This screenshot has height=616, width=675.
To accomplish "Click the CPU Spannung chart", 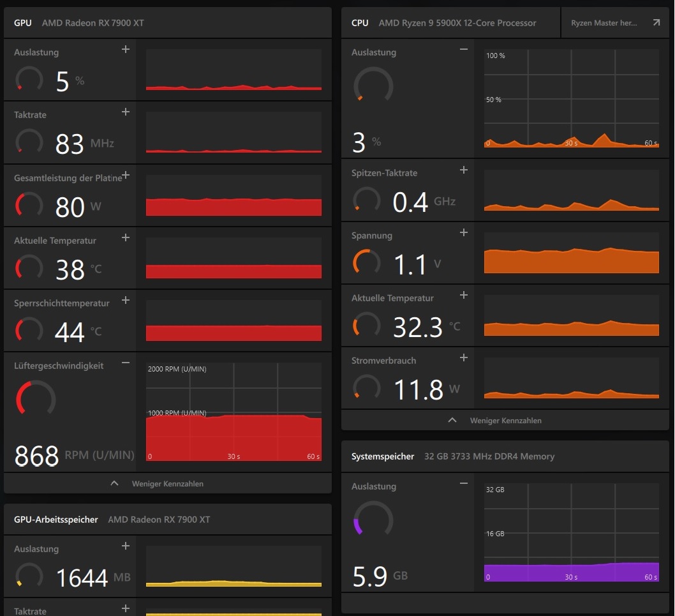I will pyautogui.click(x=572, y=253).
